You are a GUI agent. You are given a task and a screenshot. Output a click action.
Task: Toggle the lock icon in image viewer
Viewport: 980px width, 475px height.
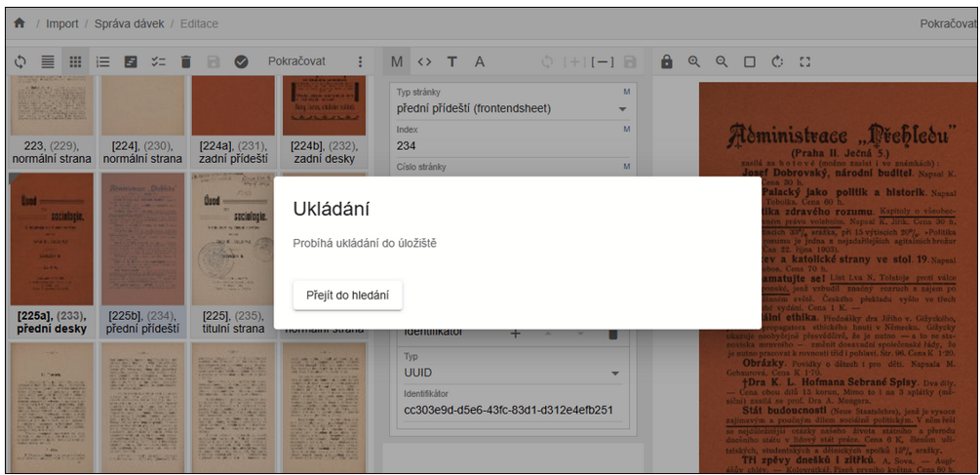tap(667, 61)
